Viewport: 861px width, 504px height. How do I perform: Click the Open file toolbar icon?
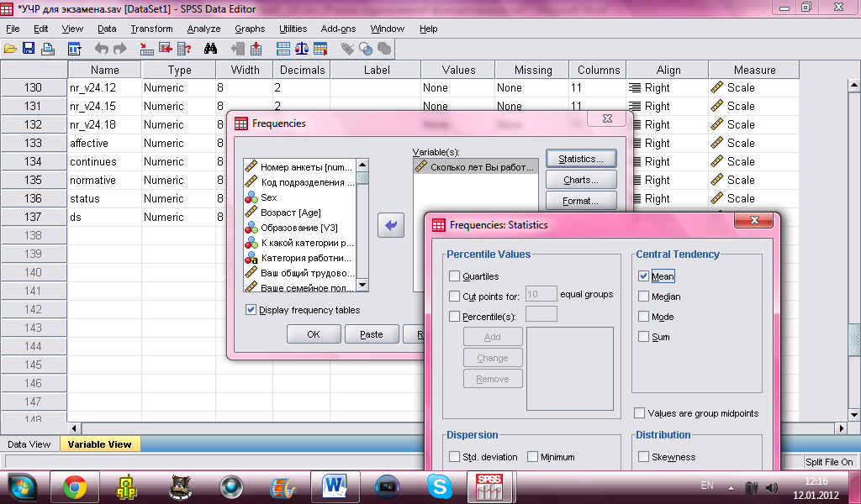(x=10, y=49)
